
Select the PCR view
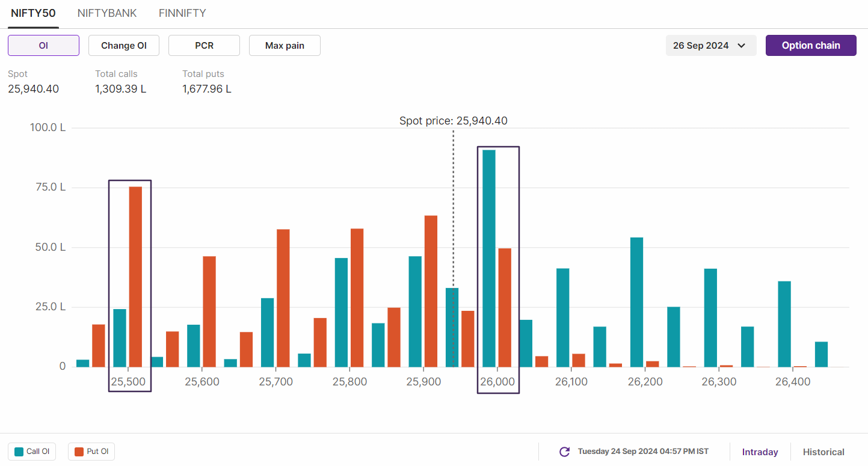(x=204, y=45)
